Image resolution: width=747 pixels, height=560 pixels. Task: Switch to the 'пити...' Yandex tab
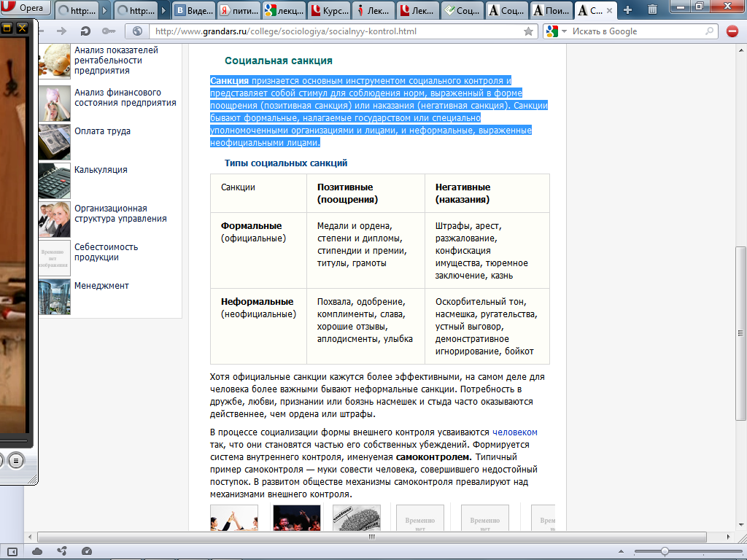coord(239,10)
